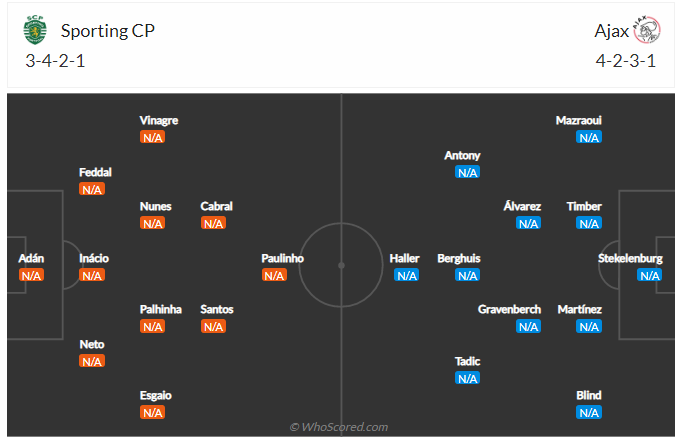Select player name Palhinha
Viewport: 676px width, 439px height.
[160, 310]
